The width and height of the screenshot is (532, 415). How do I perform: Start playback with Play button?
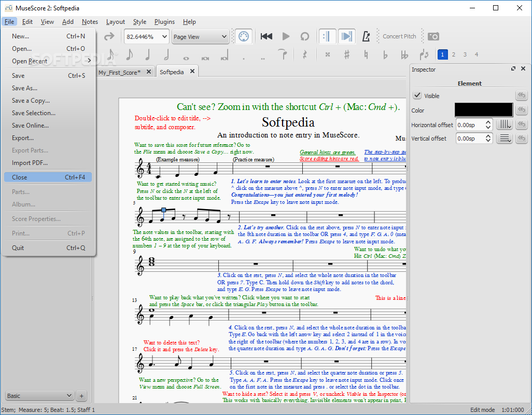[286, 36]
